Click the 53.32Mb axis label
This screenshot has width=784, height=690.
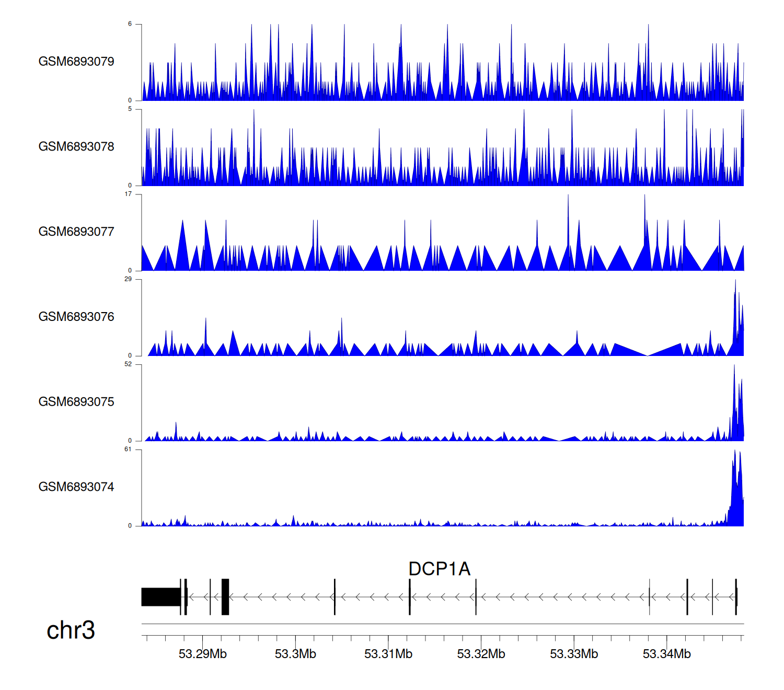click(481, 654)
